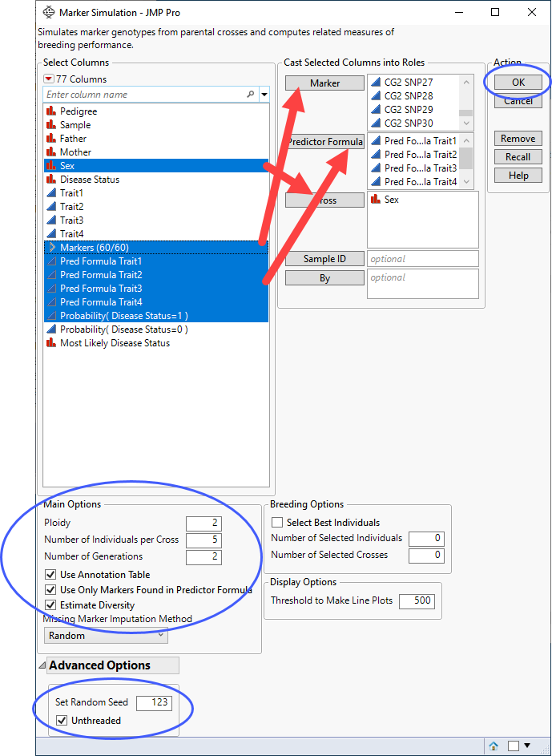
Task: Click Number of Individuals per Cross field
Action: 203,540
